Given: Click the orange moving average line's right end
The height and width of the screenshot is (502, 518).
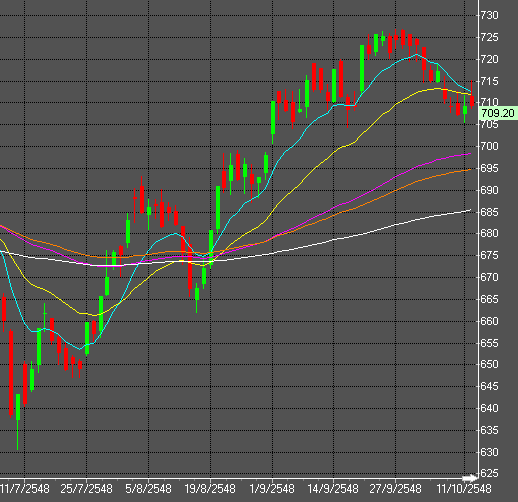Looking at the screenshot, I should (x=470, y=170).
